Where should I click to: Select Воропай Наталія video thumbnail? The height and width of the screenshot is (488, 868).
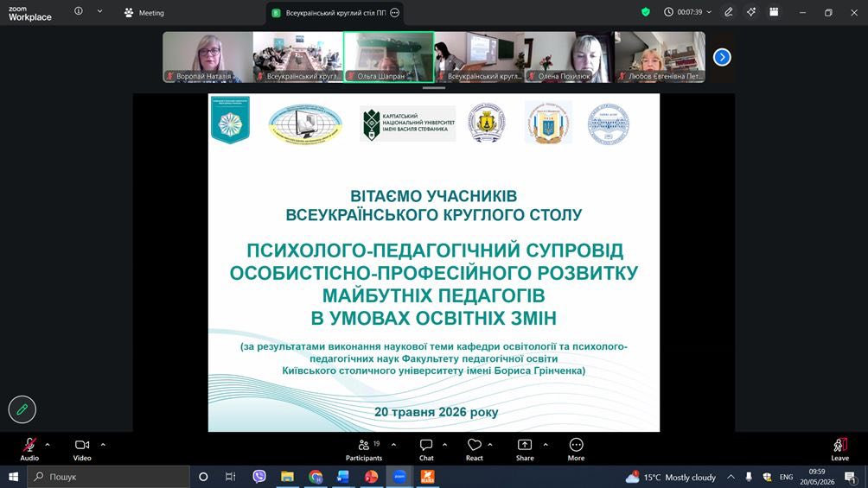click(207, 57)
